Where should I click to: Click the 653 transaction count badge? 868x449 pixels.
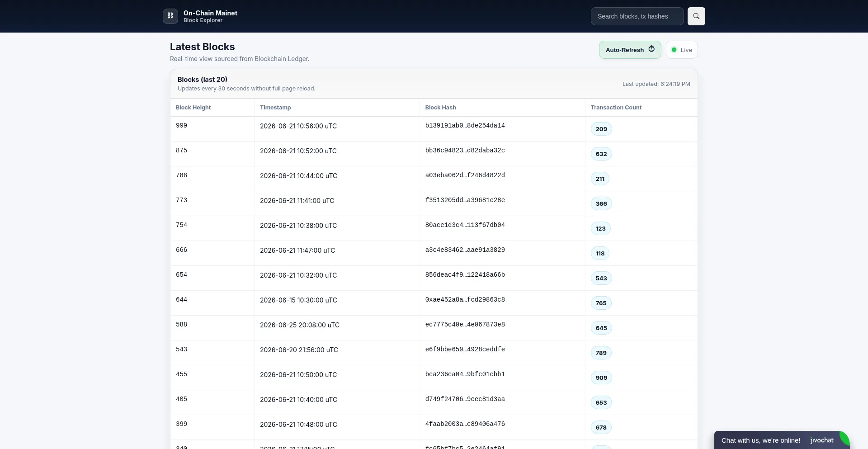point(601,402)
